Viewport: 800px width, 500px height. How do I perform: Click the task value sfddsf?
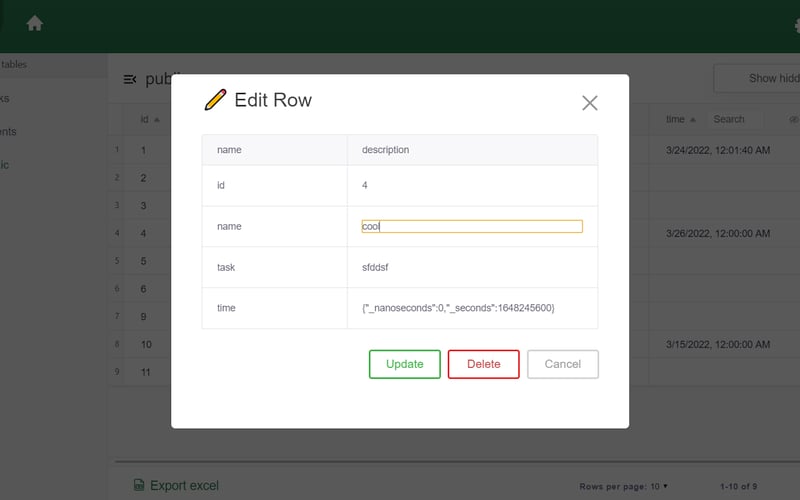click(375, 267)
